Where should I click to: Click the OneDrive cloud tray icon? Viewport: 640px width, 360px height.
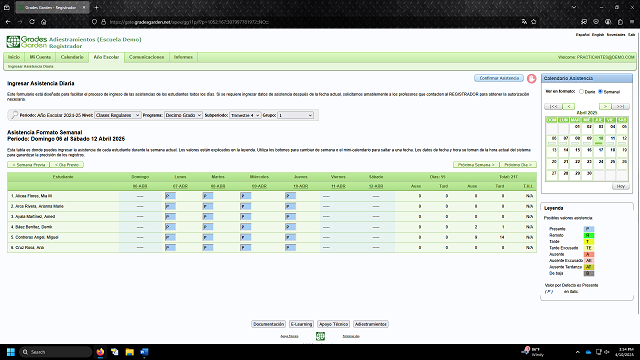[x=588, y=352]
